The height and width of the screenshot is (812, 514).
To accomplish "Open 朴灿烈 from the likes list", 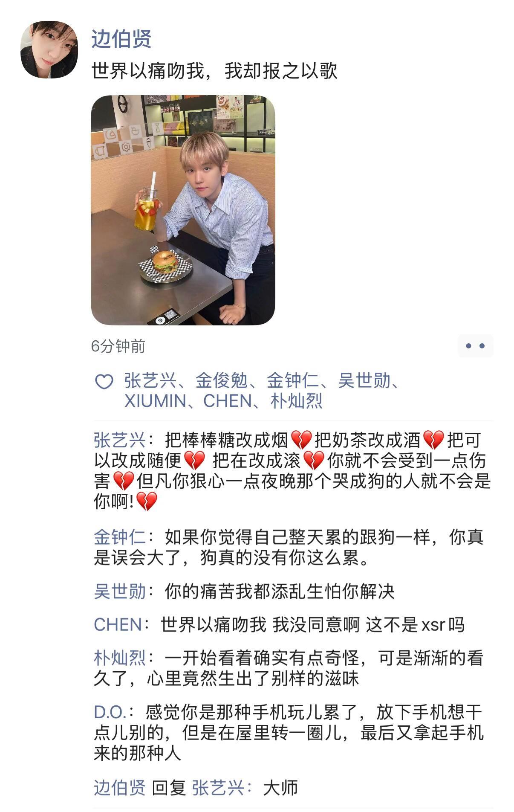I will point(297,401).
